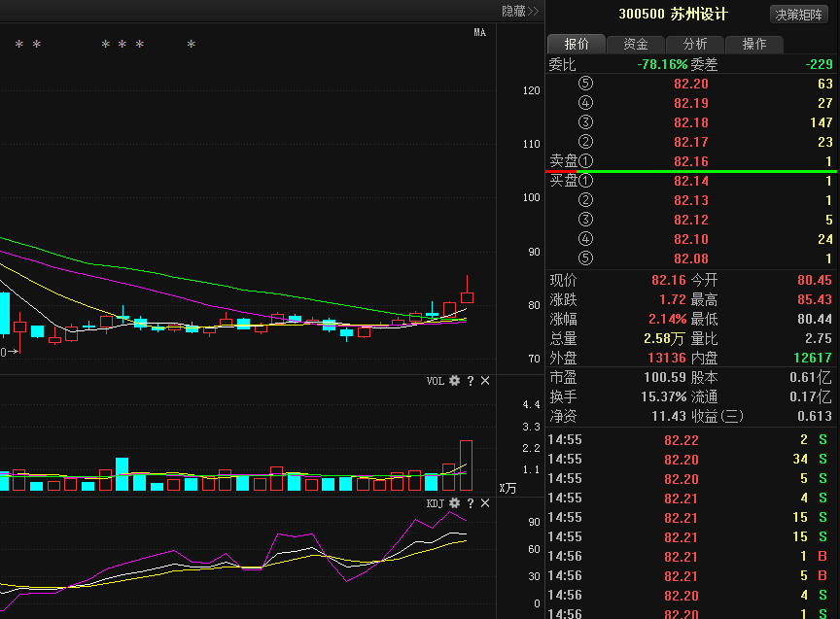
Task: Click buy level 2 price 82.13
Action: click(x=691, y=200)
